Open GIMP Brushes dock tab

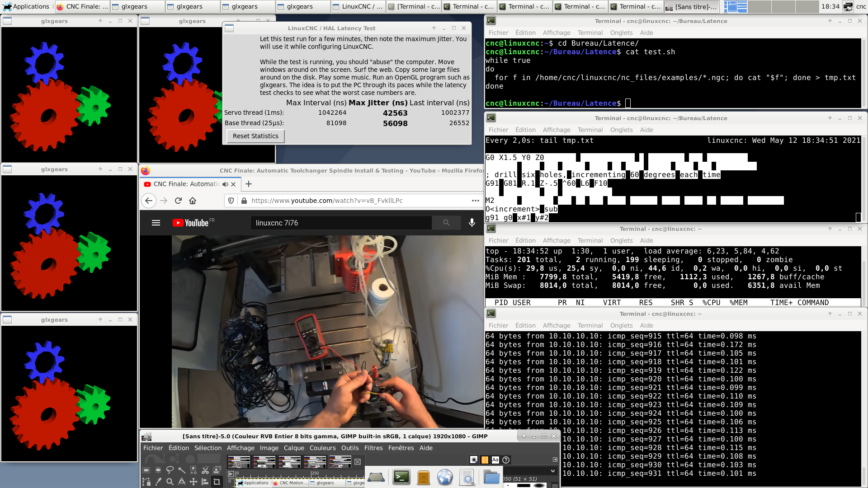(474, 460)
